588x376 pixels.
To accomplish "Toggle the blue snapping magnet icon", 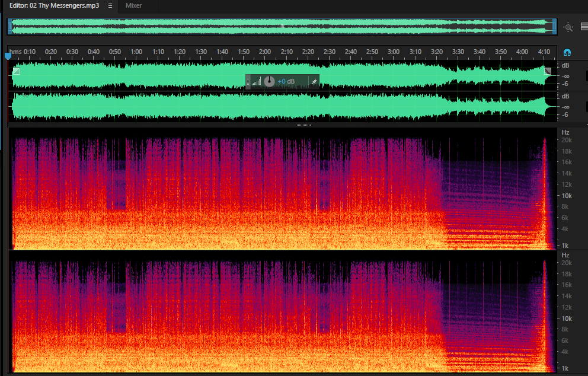I will click(x=567, y=52).
